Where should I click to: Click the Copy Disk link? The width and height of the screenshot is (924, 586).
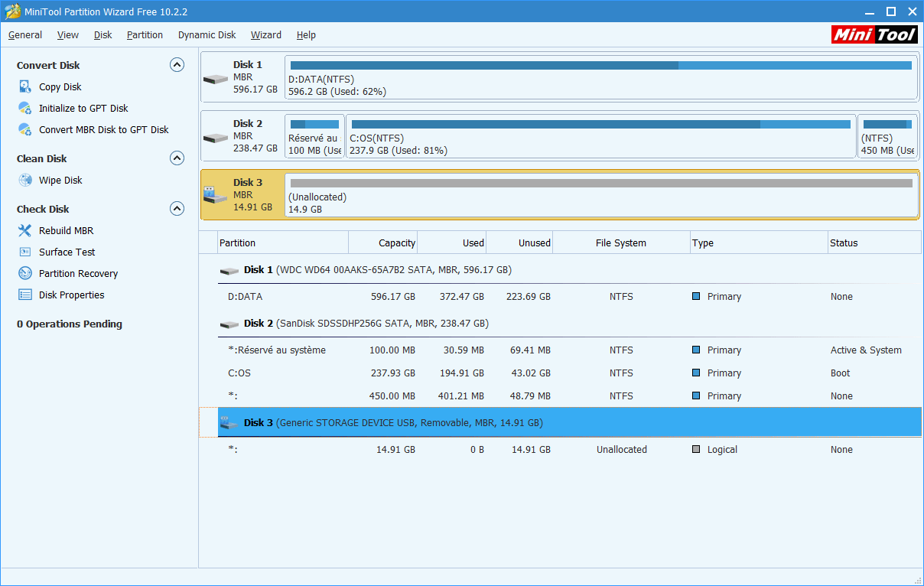(60, 86)
